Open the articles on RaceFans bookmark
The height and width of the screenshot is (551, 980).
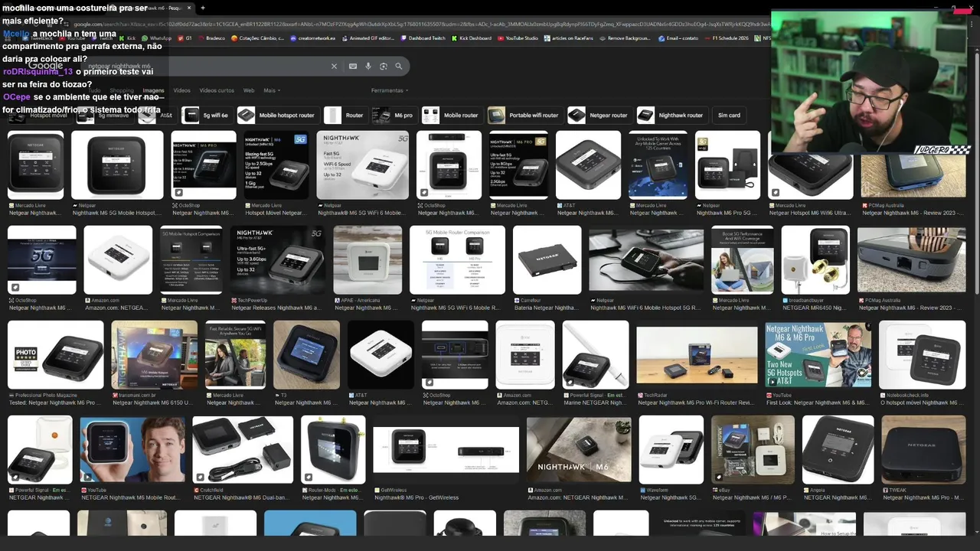point(570,37)
